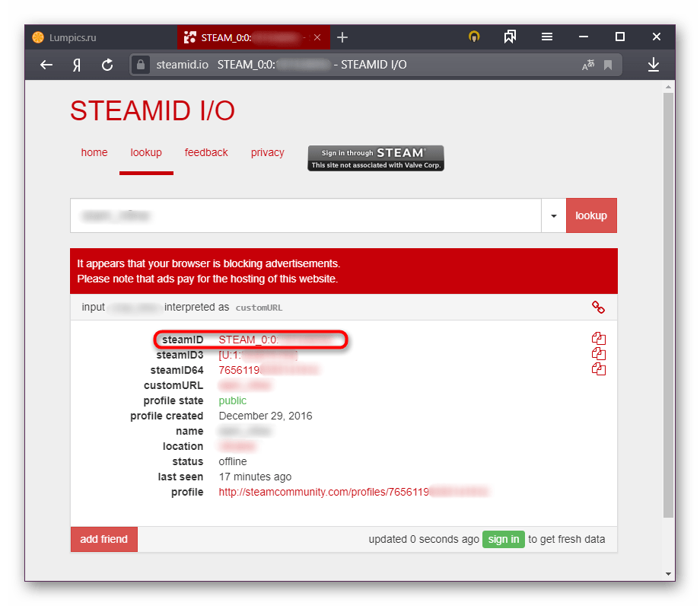The height and width of the screenshot is (606, 700).
Task: Open the steamcommunity.com profile link
Action: 354,492
